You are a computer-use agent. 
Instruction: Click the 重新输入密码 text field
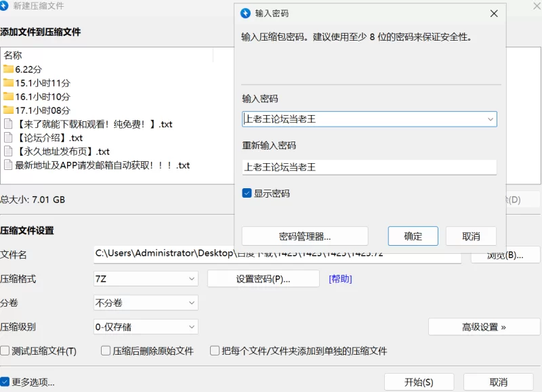coord(369,167)
